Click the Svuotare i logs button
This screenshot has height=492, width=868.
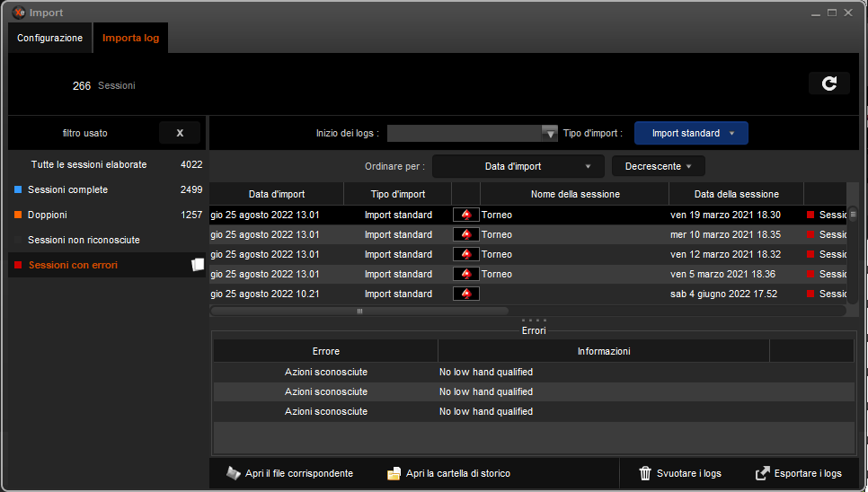pyautogui.click(x=680, y=473)
